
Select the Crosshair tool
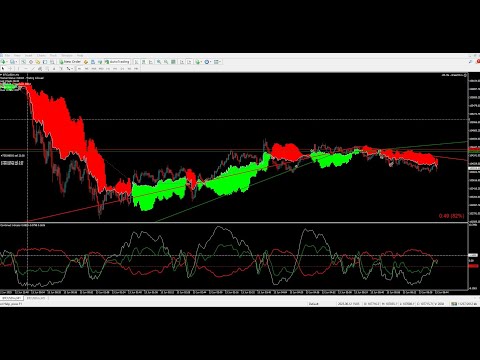point(10,68)
